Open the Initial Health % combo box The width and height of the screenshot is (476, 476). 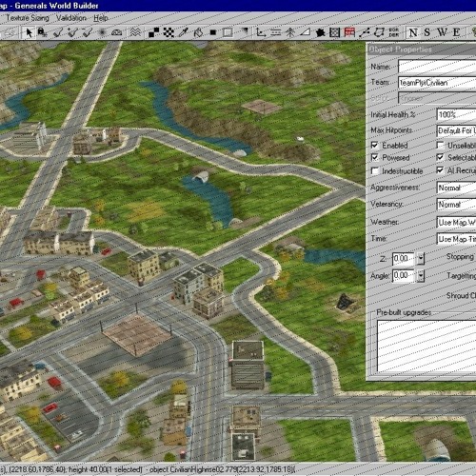(456, 114)
